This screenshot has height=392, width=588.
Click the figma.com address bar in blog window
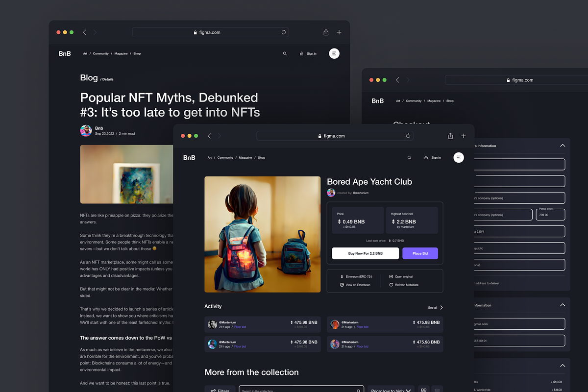coord(210,32)
